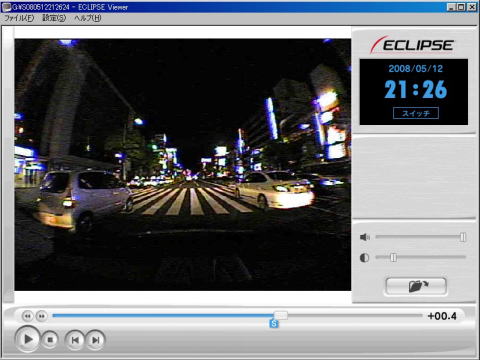Start playback with the Play button
480x360 pixels.
click(28, 339)
